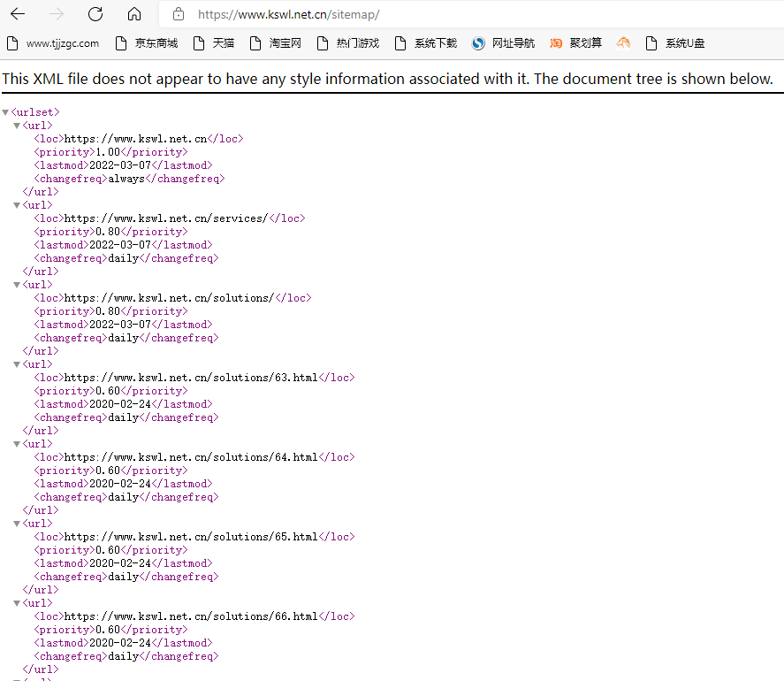Collapse url node containing services/

[x=17, y=205]
